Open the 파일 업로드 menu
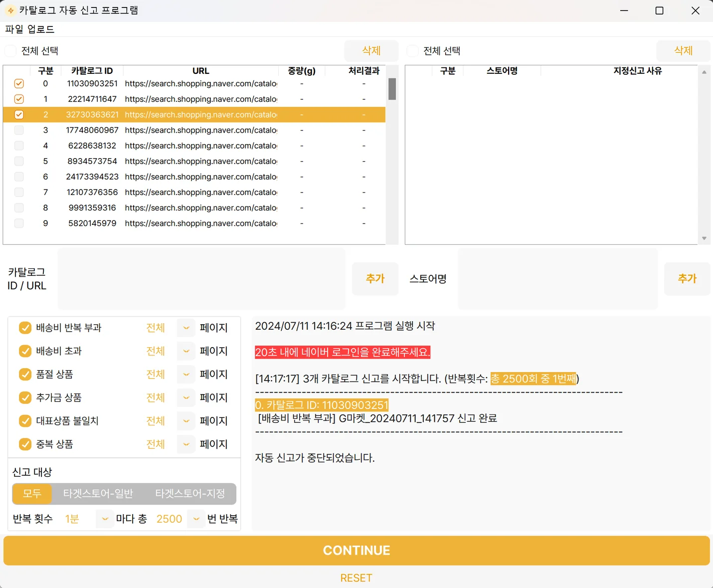The width and height of the screenshot is (713, 588). [29, 29]
